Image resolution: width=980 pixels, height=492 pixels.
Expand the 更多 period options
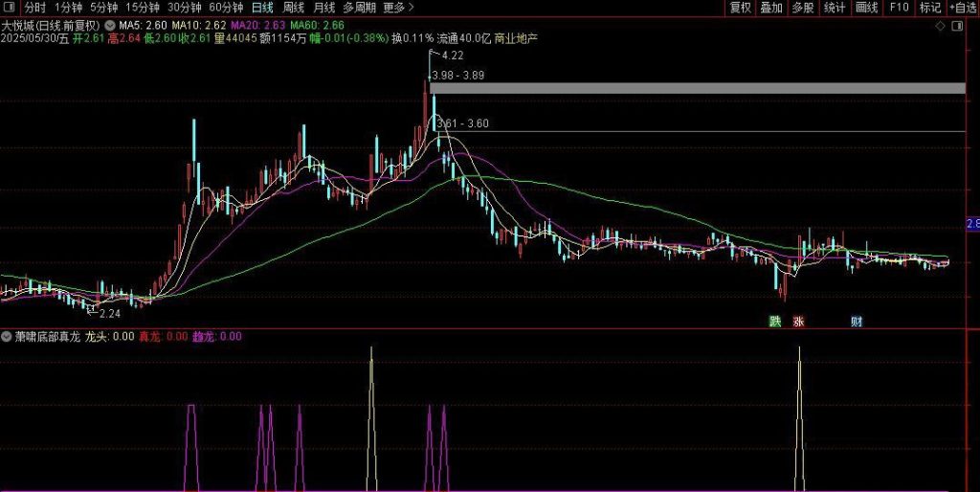(397, 8)
